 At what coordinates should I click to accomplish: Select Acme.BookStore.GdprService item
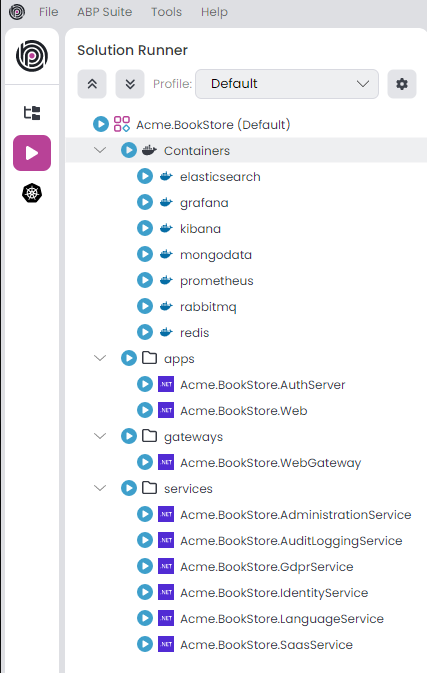click(x=266, y=567)
